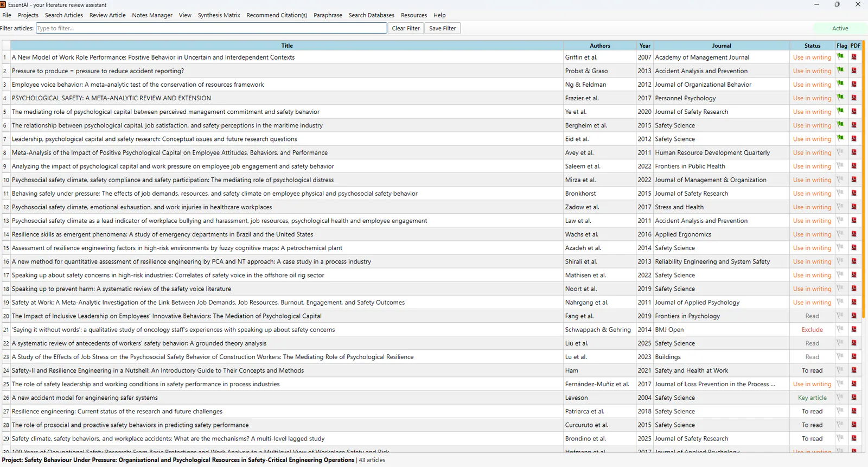
Task: Open the Notes Manager menu
Action: [x=152, y=15]
